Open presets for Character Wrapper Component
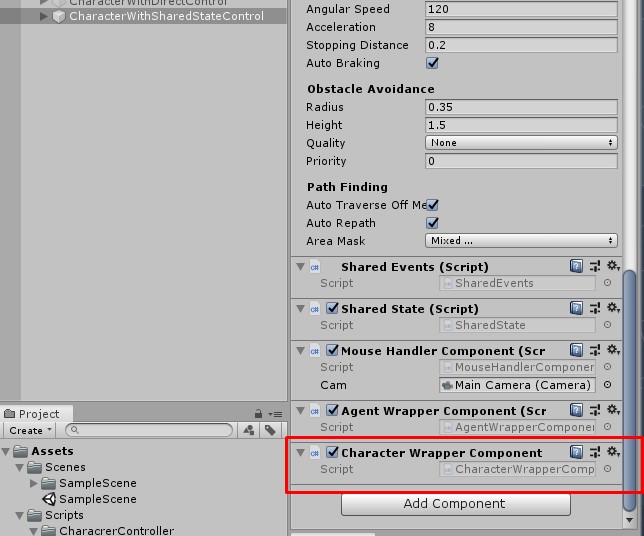This screenshot has height=536, width=644. click(595, 452)
